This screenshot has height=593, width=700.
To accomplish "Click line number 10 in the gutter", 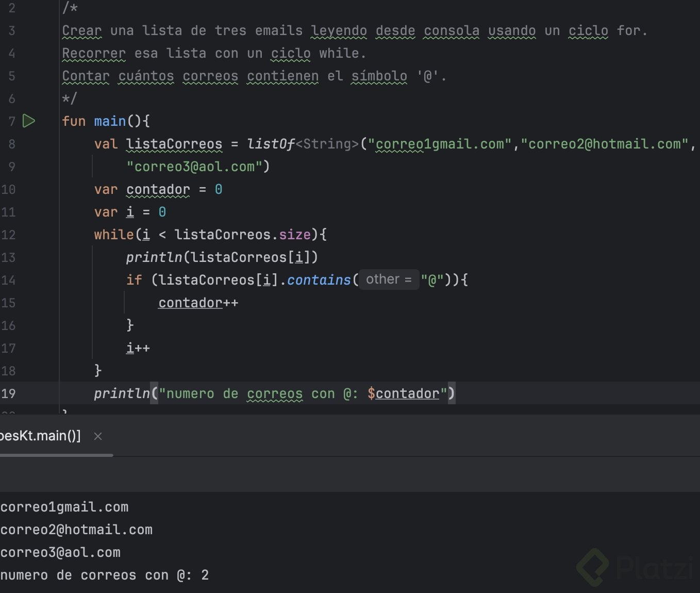I will [8, 189].
